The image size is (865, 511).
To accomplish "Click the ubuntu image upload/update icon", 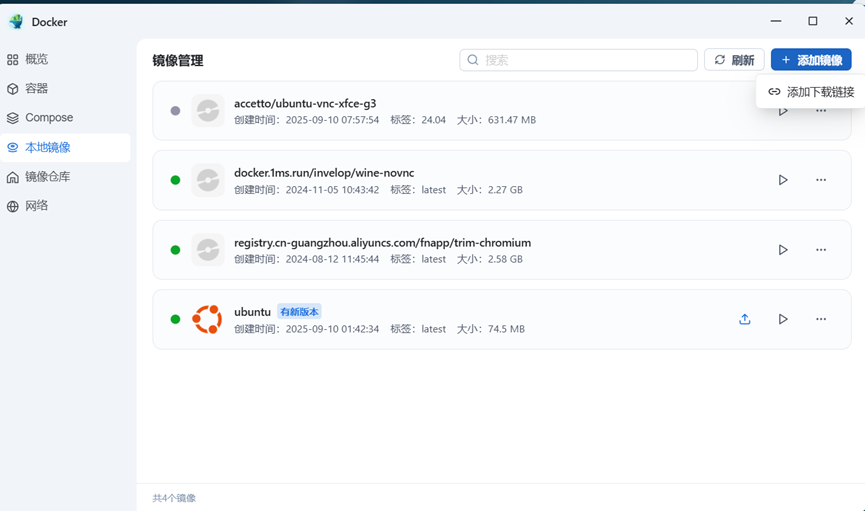I will (x=745, y=319).
